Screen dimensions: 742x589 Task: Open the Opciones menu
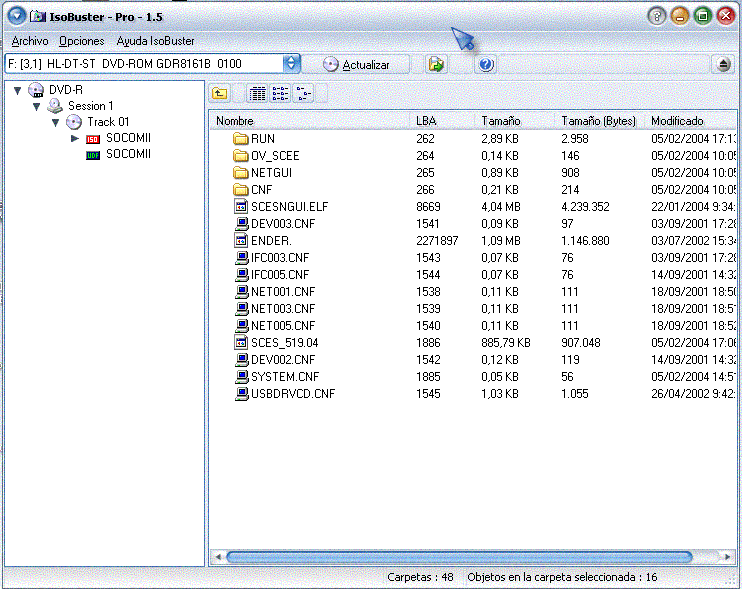[x=81, y=41]
